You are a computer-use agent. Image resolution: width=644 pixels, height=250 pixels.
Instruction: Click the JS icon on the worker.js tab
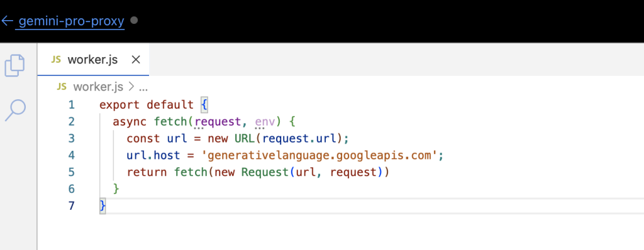pos(56,60)
